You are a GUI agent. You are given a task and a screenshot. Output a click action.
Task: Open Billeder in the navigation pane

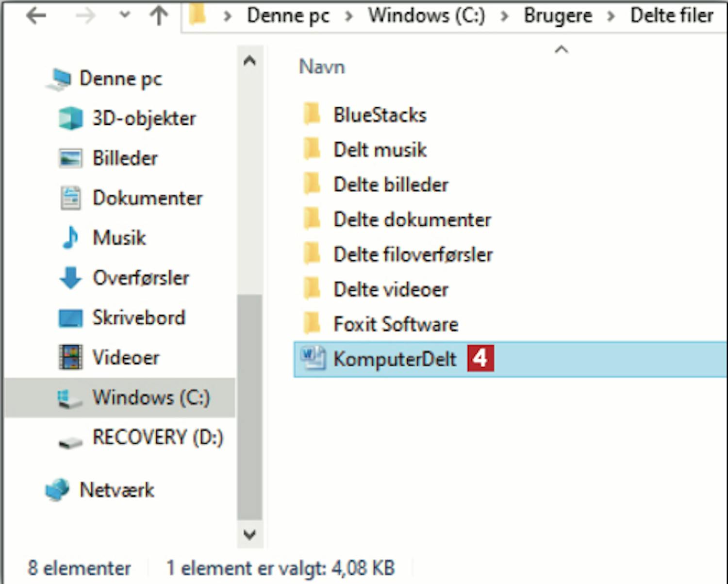coord(125,158)
